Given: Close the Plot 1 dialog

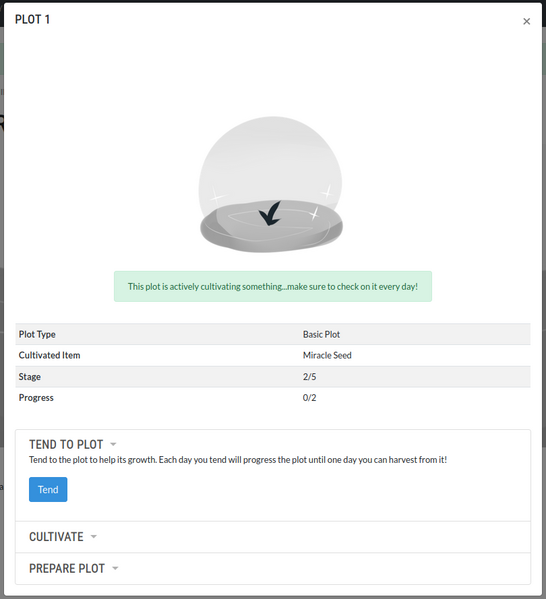Looking at the screenshot, I should tap(527, 21).
